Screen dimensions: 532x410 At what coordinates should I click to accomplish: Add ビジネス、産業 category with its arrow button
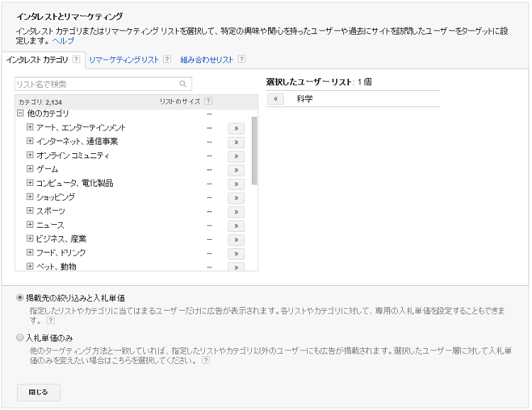click(236, 240)
